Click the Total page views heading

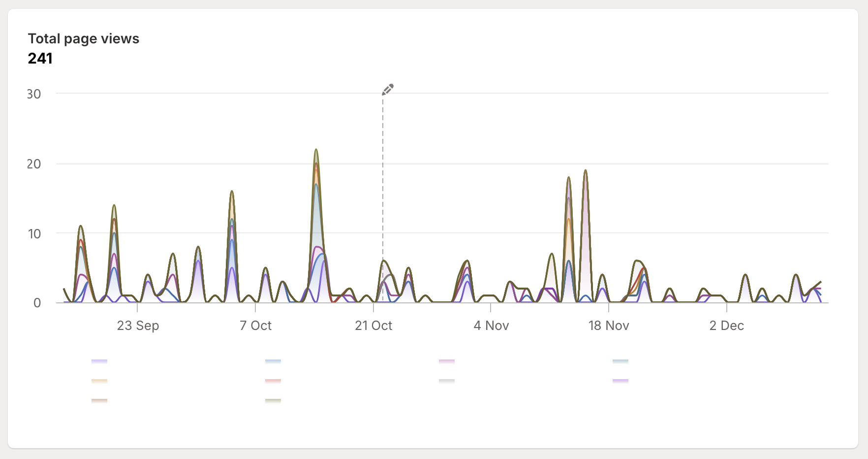(84, 38)
